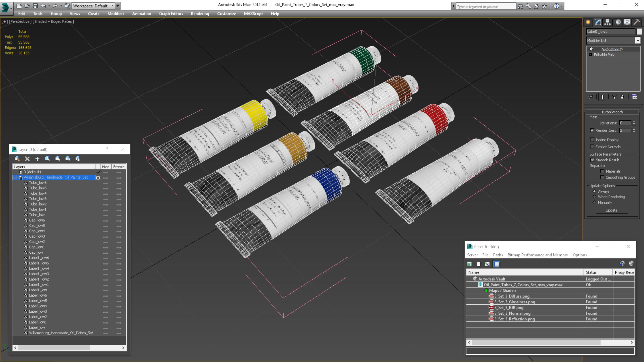The image size is (644, 362).
Task: Open the Create command panel tab
Action: (588, 22)
